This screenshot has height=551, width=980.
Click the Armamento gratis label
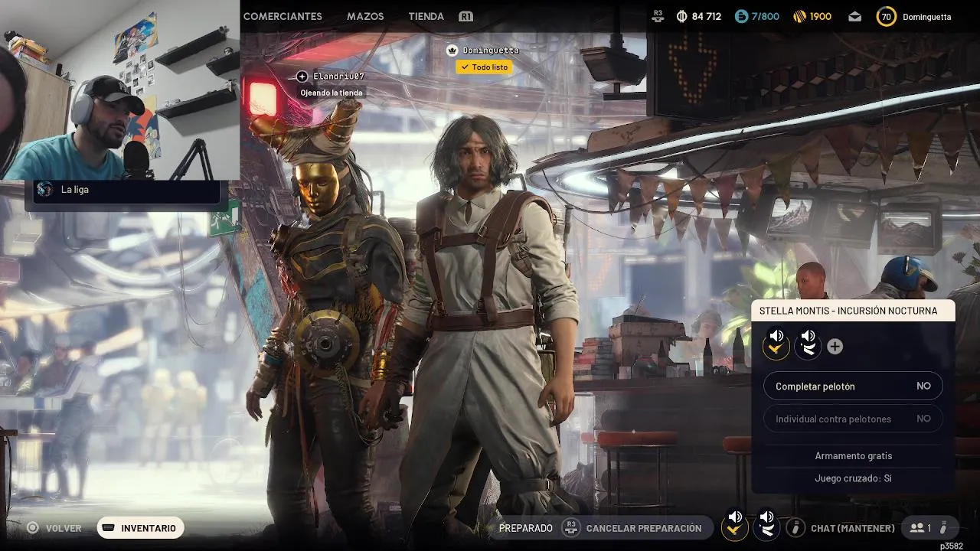click(x=853, y=455)
